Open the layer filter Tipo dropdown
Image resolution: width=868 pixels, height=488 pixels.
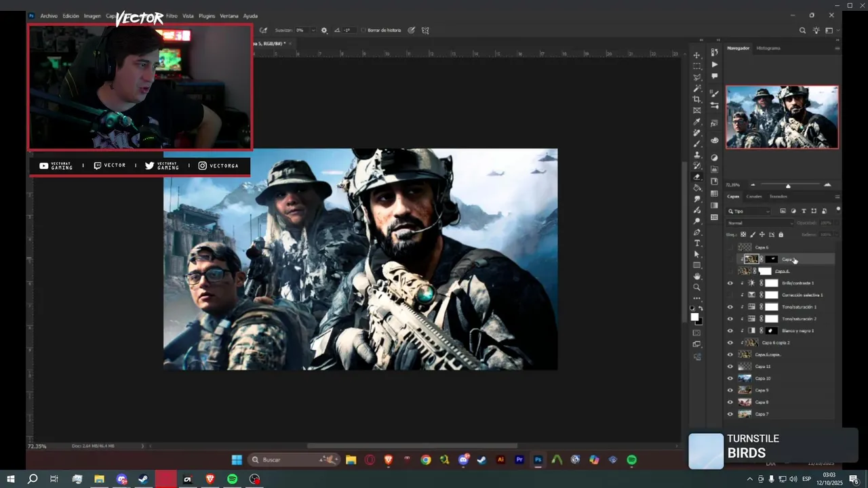pos(749,211)
